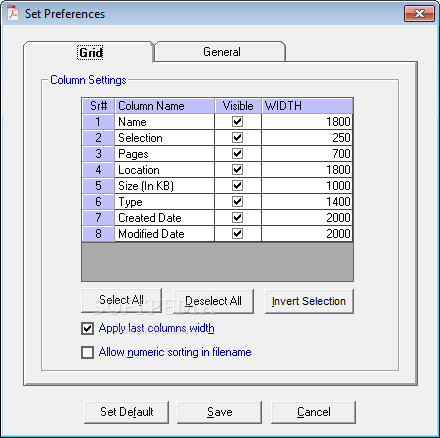
Task: Click row number 8 header
Action: [x=98, y=234]
